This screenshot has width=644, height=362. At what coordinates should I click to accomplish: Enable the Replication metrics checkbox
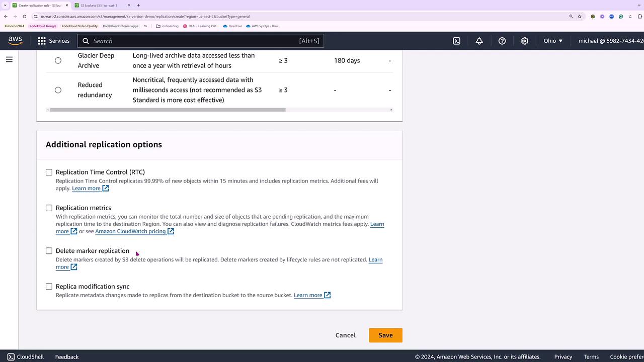coord(49,208)
